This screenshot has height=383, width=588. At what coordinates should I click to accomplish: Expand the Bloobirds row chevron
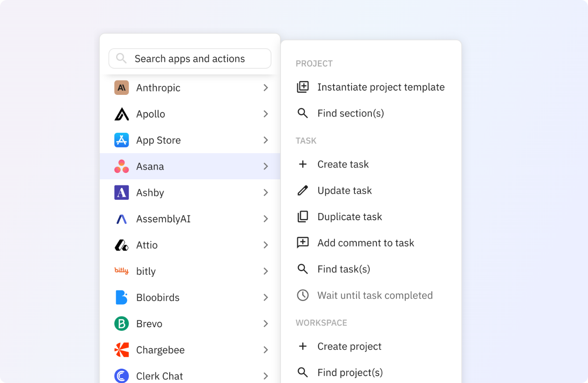(266, 297)
